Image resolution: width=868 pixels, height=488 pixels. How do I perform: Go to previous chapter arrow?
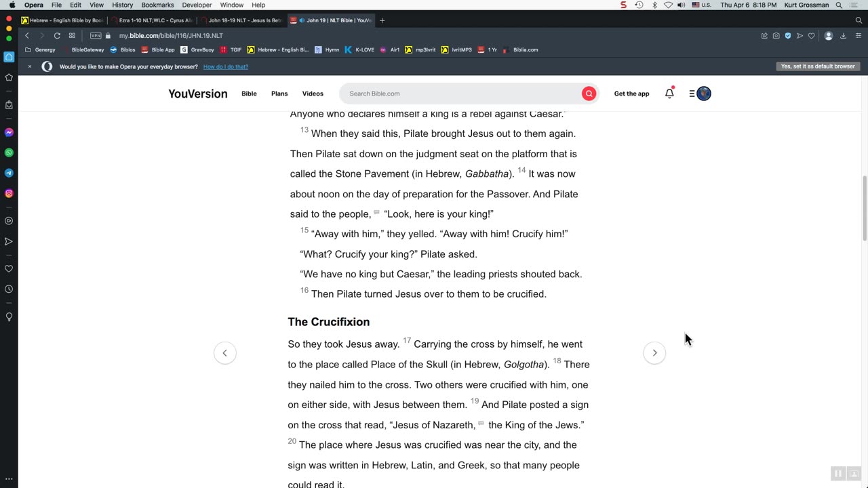pyautogui.click(x=225, y=353)
